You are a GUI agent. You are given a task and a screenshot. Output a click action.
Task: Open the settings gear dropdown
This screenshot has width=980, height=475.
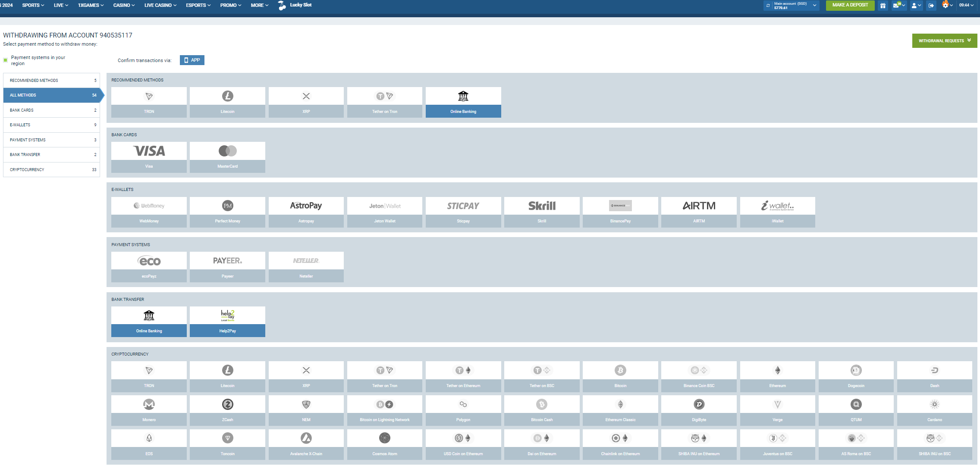(947, 6)
